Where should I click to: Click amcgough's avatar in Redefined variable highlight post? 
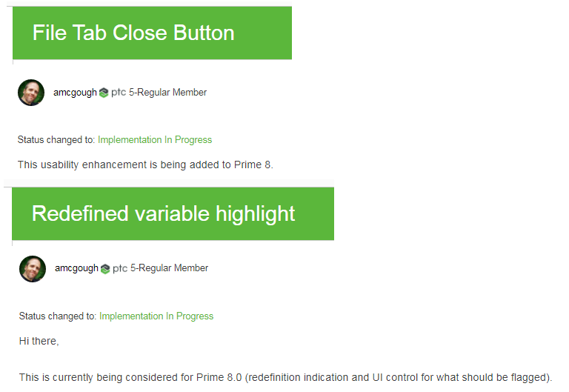33,268
